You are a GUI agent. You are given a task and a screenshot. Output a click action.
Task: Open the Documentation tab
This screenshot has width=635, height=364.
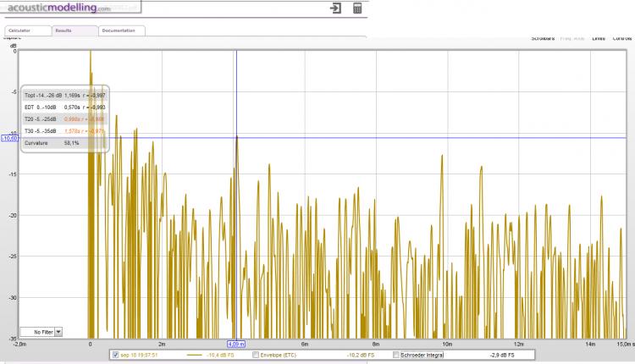tap(120, 30)
